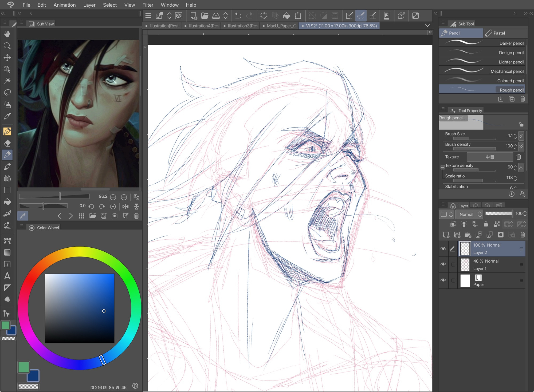Select the Blend tool
This screenshot has height=392, width=534.
(7, 178)
